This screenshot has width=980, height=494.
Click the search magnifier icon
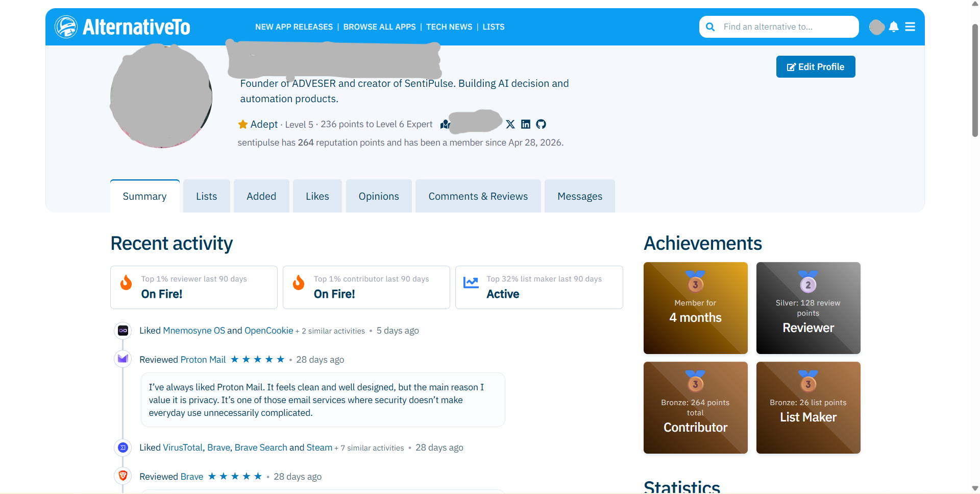(x=710, y=27)
